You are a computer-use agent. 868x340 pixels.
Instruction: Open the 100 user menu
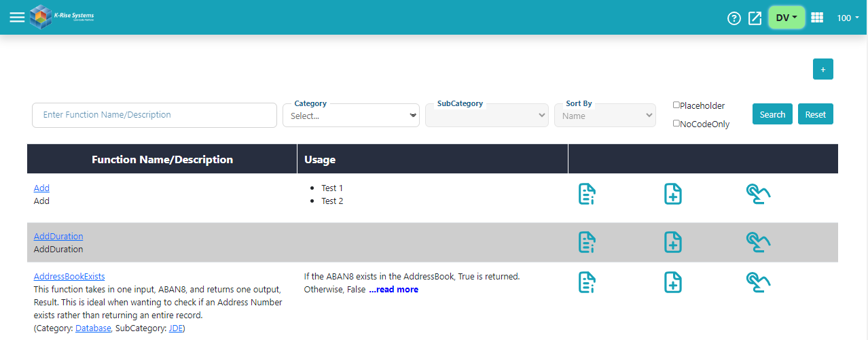848,18
